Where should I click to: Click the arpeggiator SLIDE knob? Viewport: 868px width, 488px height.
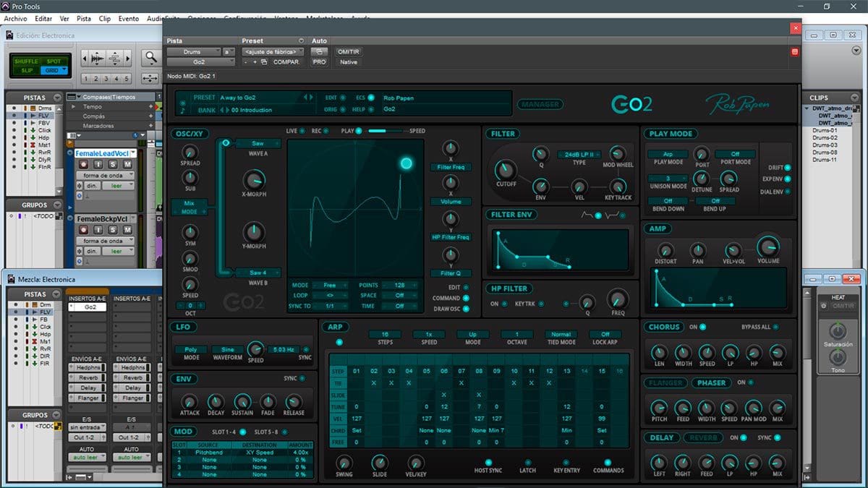point(380,463)
